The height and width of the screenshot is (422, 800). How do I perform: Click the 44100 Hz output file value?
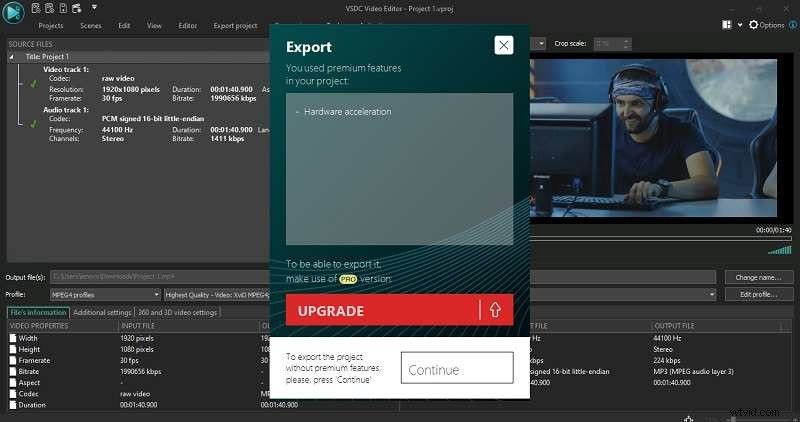667,338
